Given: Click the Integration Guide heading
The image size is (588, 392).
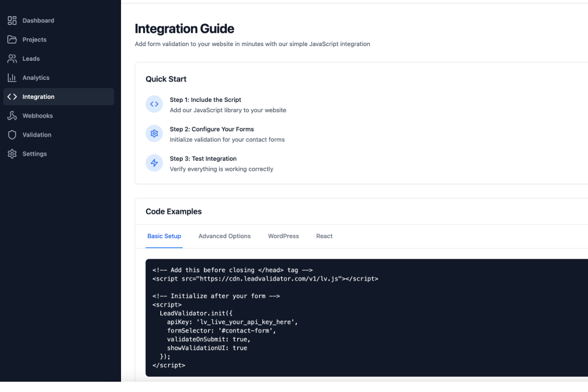Looking at the screenshot, I should 185,29.
